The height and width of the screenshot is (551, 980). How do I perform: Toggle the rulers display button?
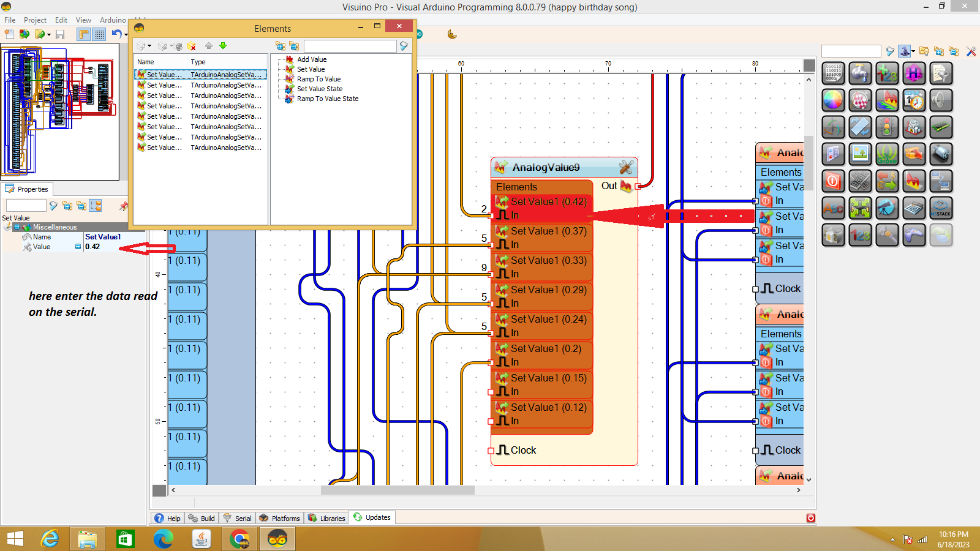[84, 34]
